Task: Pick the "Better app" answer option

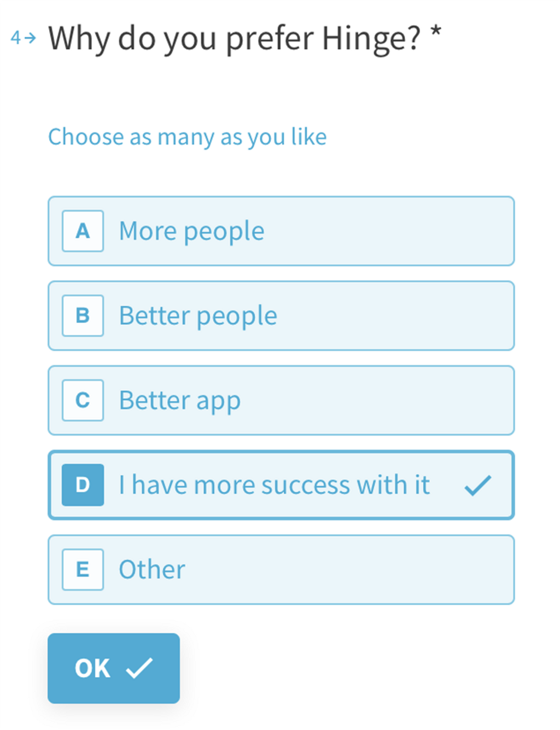Action: 281,400
